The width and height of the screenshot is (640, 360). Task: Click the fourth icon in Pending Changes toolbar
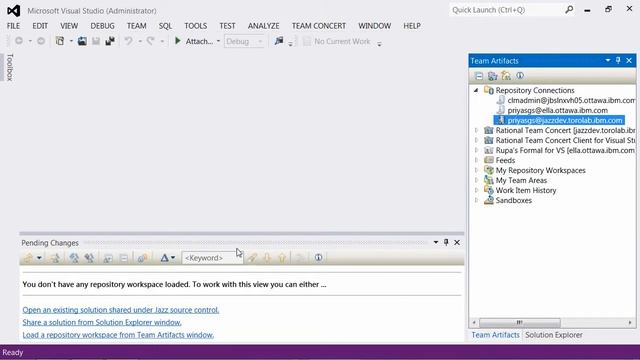[x=89, y=258]
